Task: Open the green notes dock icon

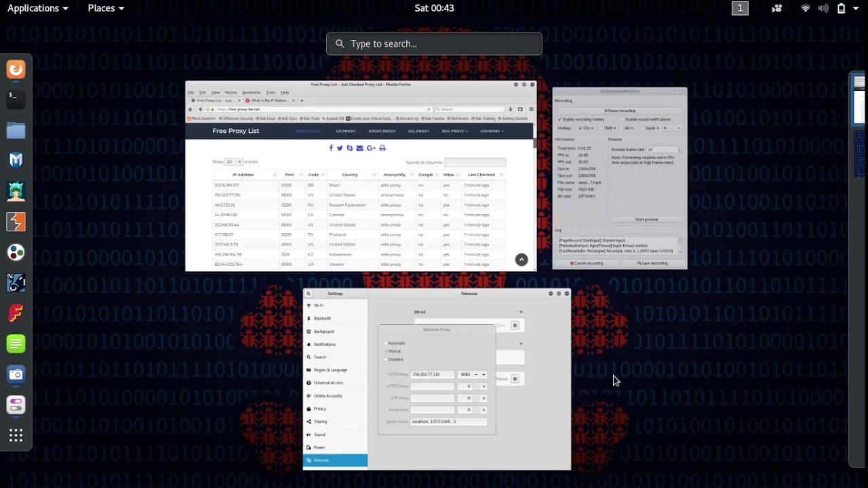Action: 16,344
